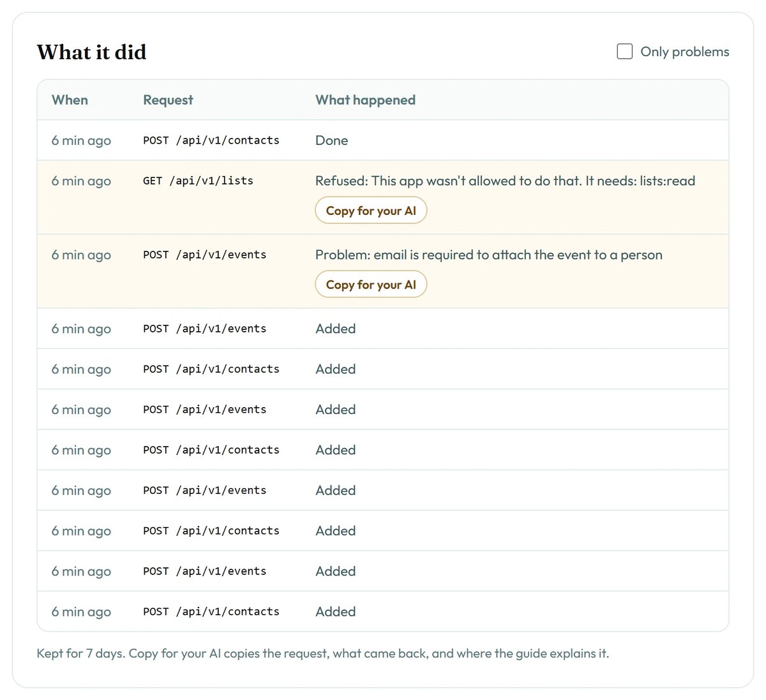Select the 'When' column header
The width and height of the screenshot is (766, 700).
point(70,100)
